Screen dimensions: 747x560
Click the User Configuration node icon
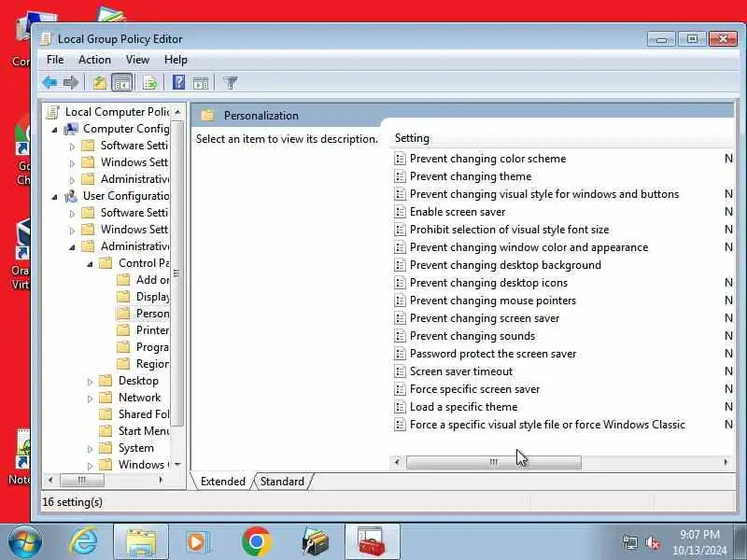pyautogui.click(x=72, y=196)
